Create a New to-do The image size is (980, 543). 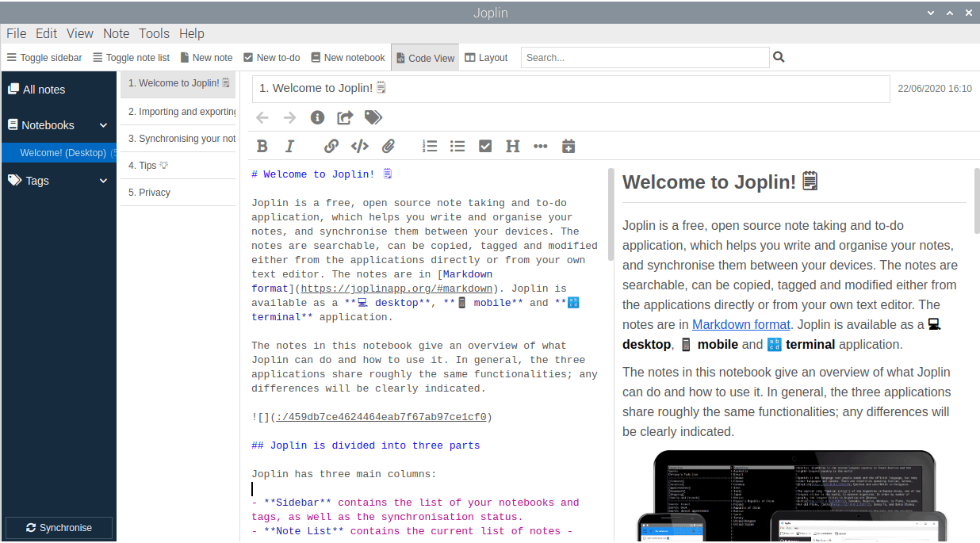point(272,58)
